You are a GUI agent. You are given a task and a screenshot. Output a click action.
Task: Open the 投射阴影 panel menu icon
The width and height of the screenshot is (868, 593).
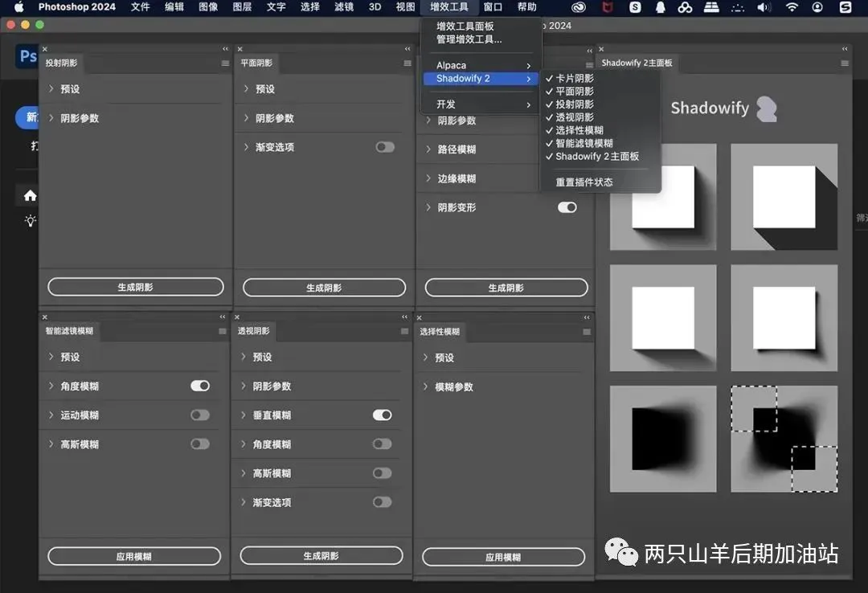pos(225,63)
